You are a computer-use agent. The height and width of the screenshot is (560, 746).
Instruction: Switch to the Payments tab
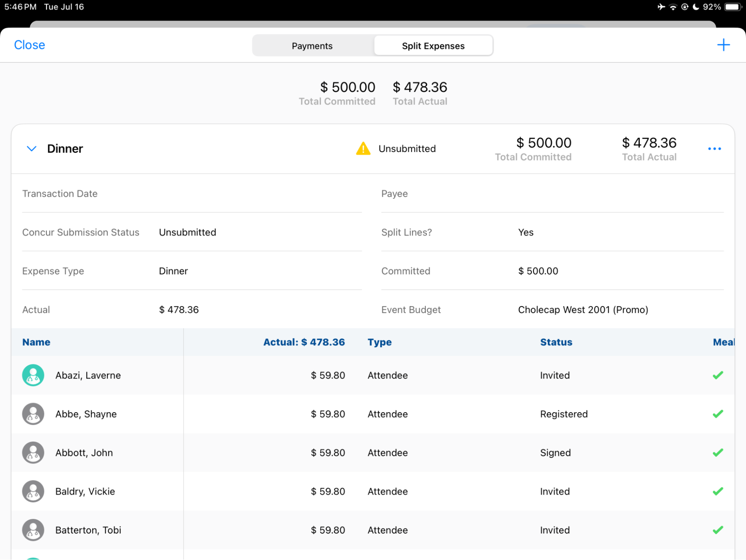(x=312, y=46)
